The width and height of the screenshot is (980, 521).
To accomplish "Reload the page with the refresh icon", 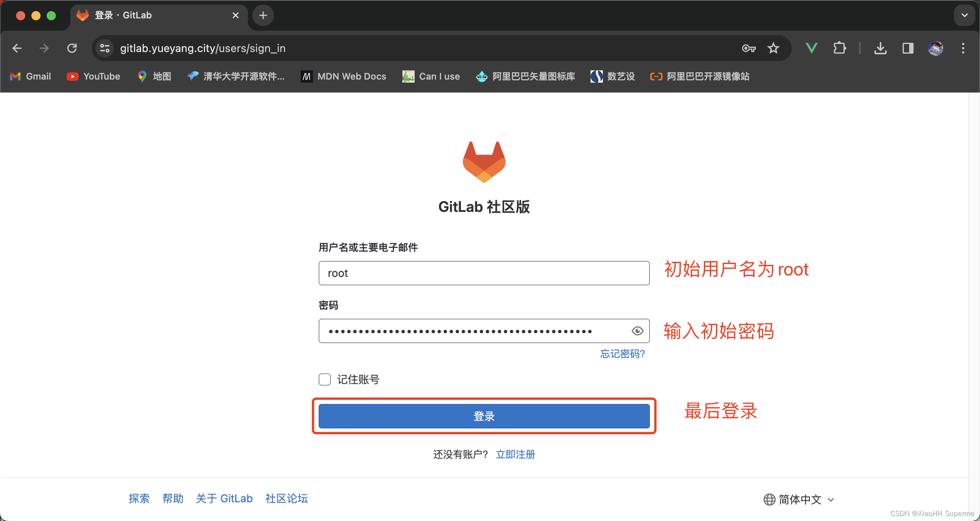I will [72, 48].
